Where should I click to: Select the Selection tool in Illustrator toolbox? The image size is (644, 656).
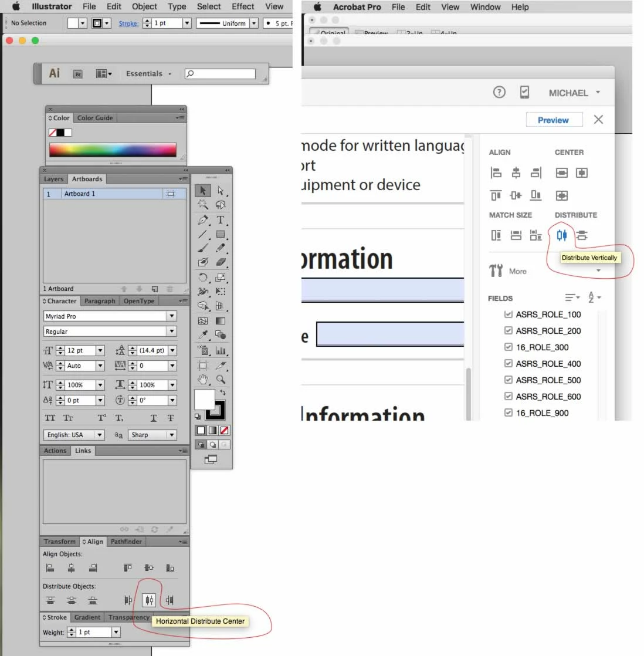click(x=203, y=191)
